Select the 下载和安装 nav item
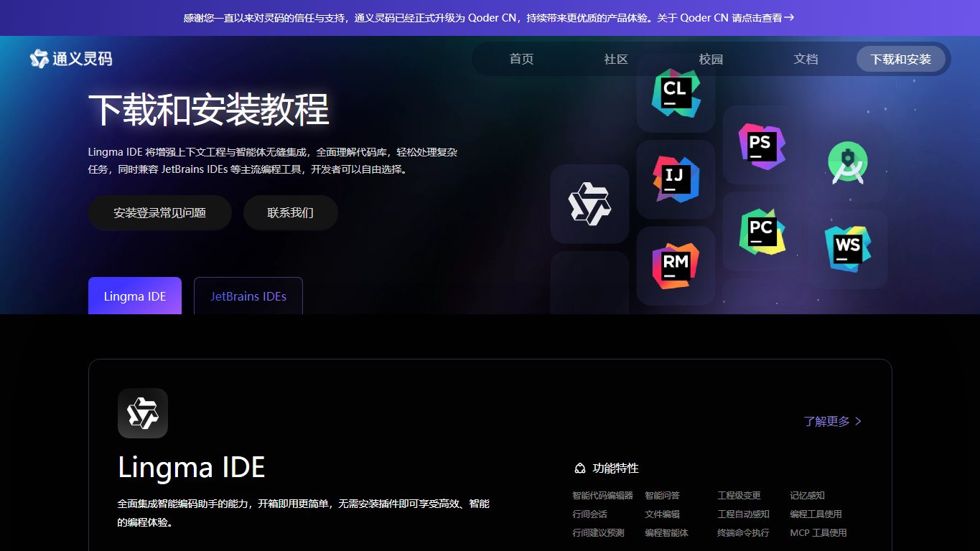 [901, 59]
